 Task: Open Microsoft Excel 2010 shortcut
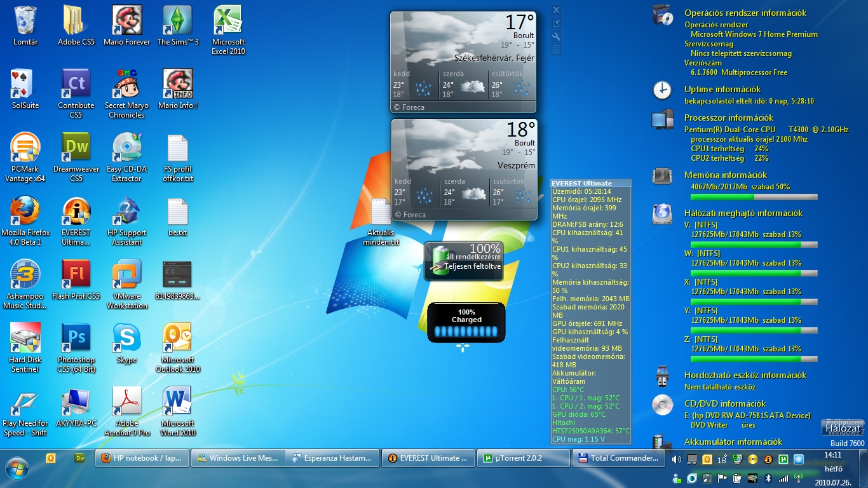[229, 30]
